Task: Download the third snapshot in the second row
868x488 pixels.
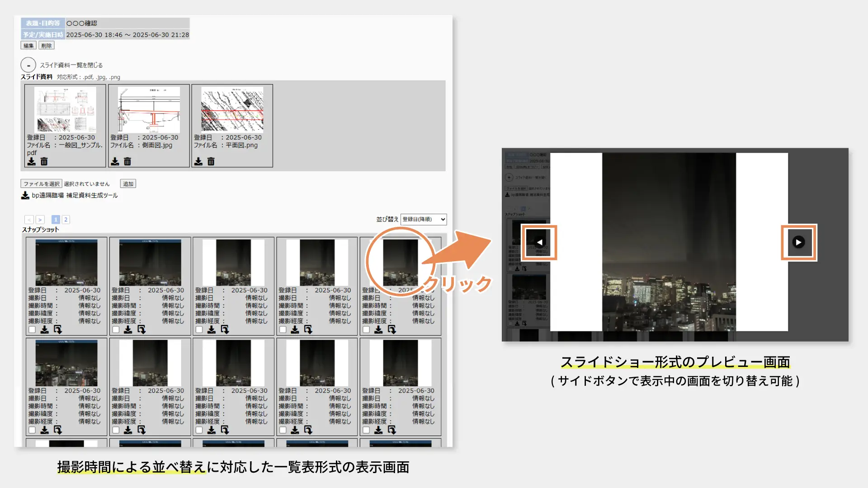Action: pos(211,430)
